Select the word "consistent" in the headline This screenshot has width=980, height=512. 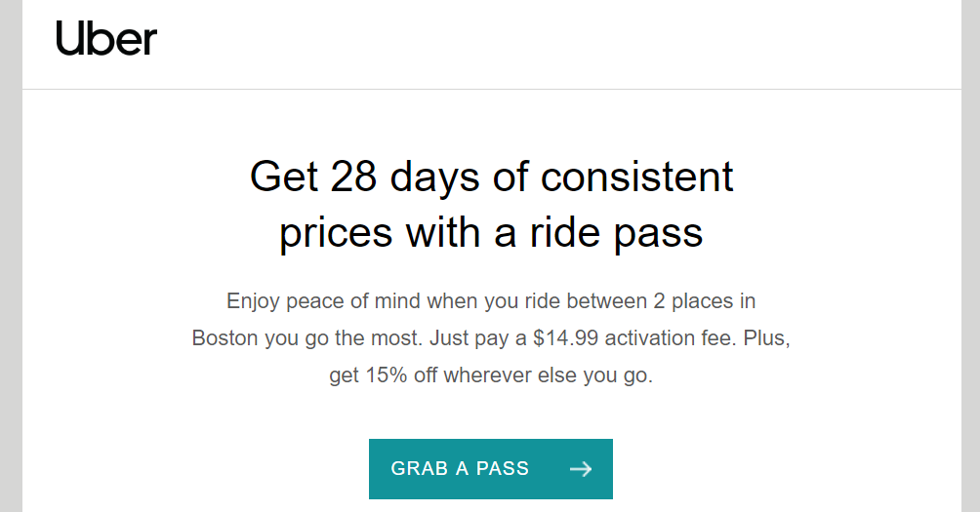click(636, 177)
